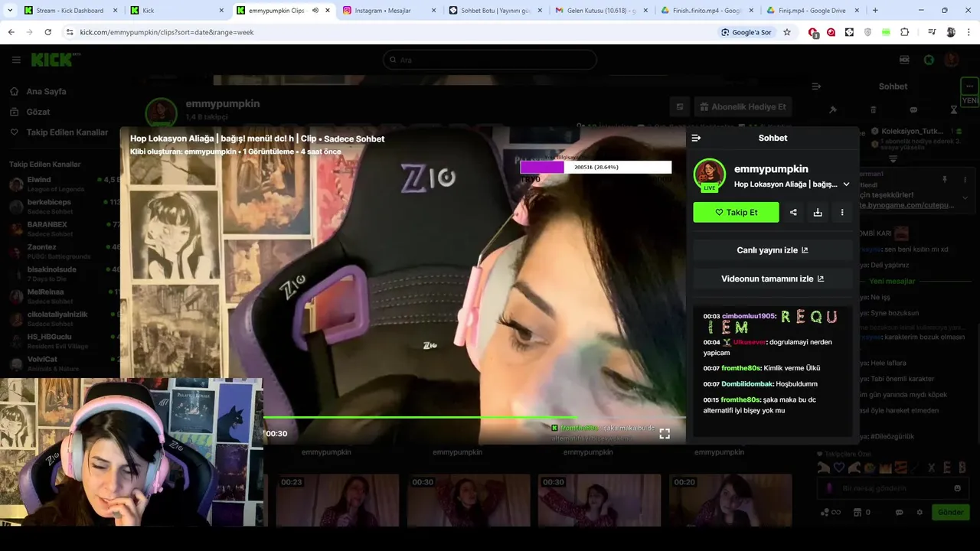The width and height of the screenshot is (980, 551).
Task: Mute audio on emmypumpkin Clips tab
Action: click(315, 11)
